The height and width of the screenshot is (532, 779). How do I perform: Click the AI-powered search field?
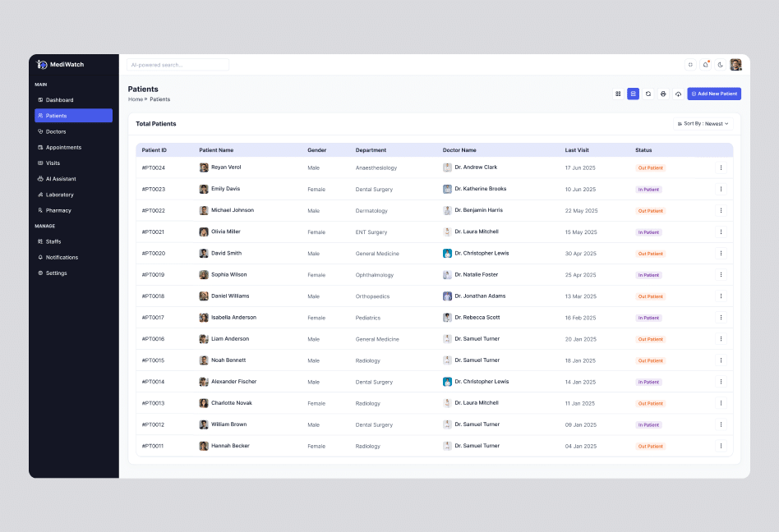(x=177, y=64)
